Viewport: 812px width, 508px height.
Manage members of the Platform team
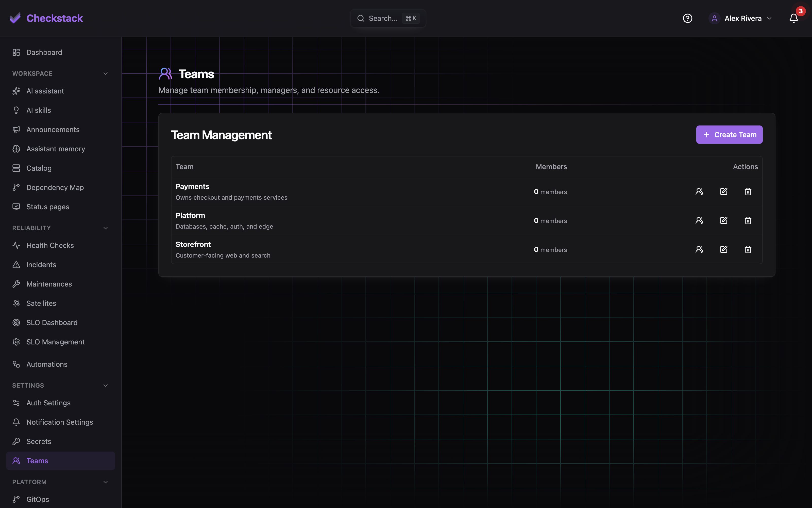[699, 220]
